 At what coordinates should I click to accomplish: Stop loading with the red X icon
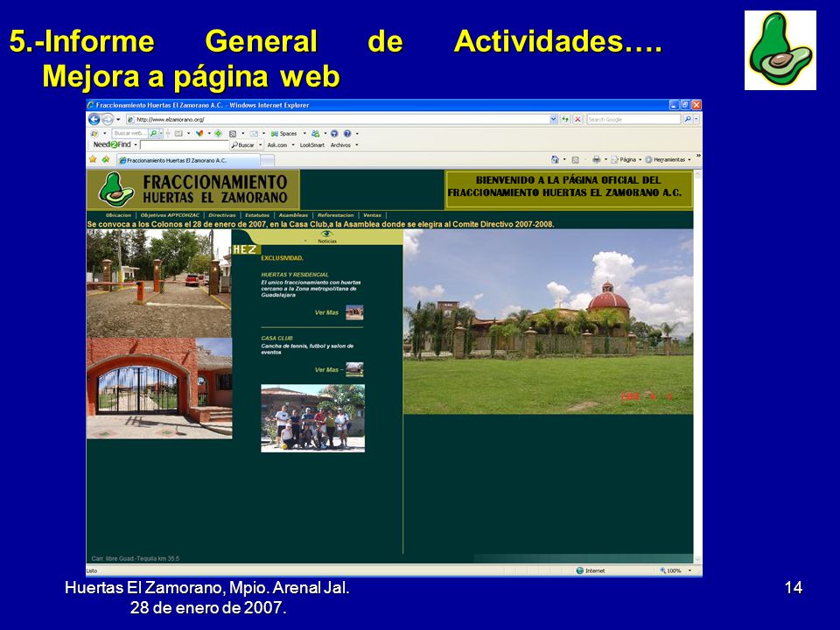pyautogui.click(x=577, y=120)
